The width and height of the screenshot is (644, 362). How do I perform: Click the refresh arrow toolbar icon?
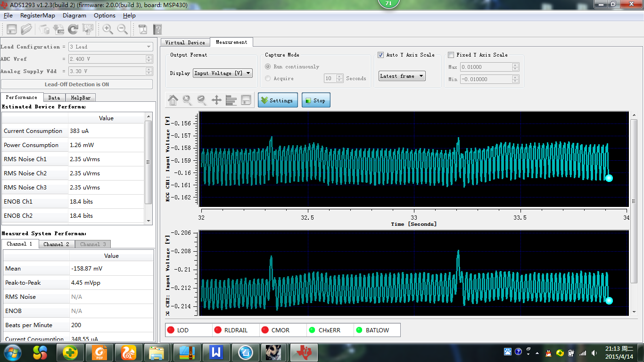coord(73,29)
